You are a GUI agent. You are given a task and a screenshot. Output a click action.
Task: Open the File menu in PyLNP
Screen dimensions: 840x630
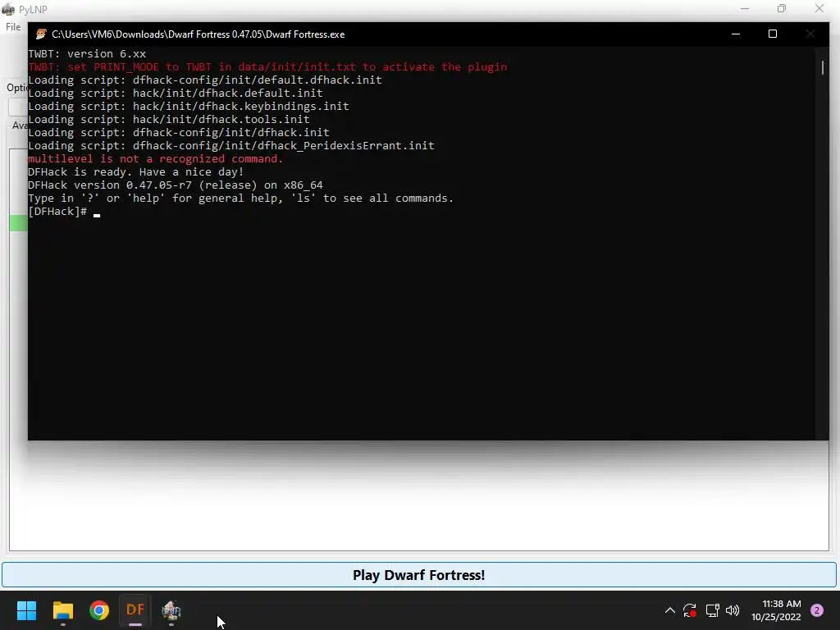[13, 27]
